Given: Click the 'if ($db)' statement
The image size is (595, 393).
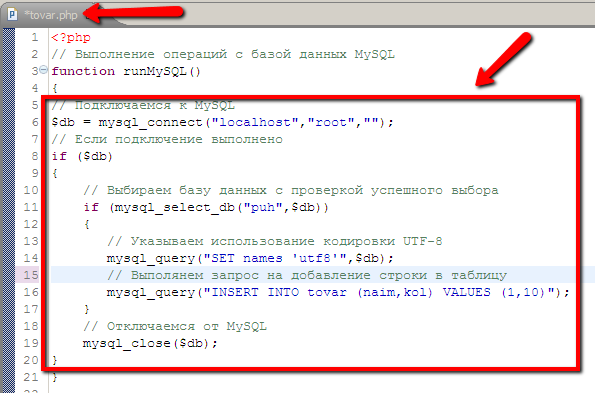Looking at the screenshot, I should (82, 156).
